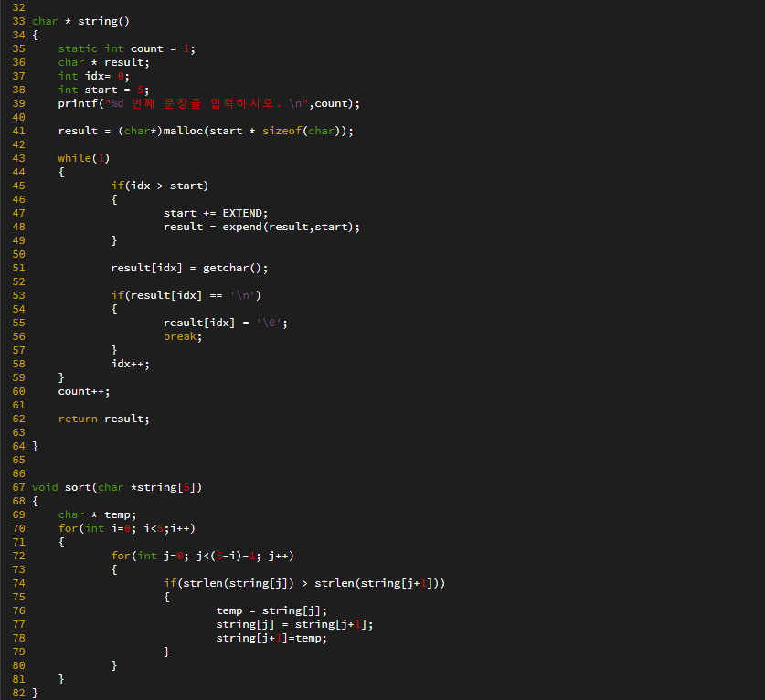The image size is (765, 700).
Task: Click the 'return result;' statement
Action: [x=104, y=419]
